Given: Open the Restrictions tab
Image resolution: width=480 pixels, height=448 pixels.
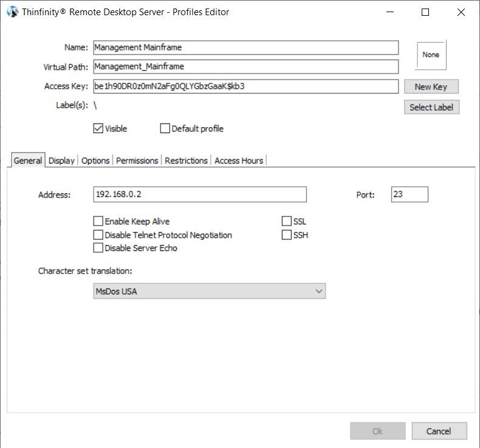Looking at the screenshot, I should (x=186, y=160).
